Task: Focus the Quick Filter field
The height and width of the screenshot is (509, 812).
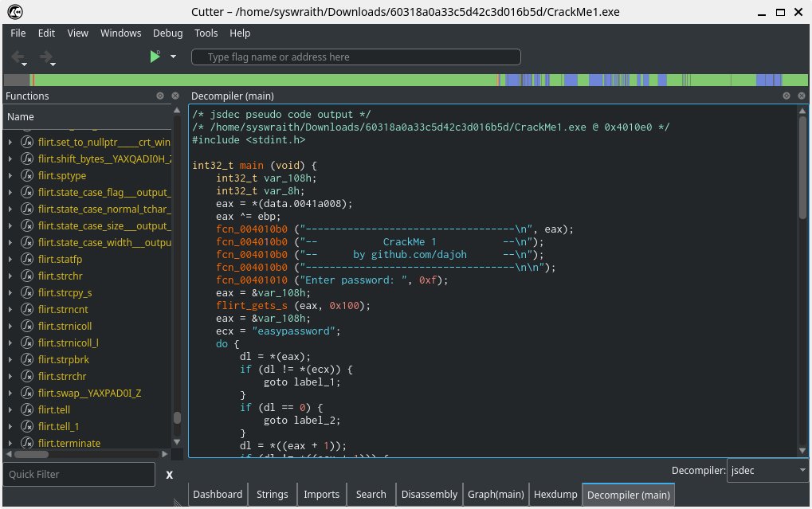Action: point(79,474)
